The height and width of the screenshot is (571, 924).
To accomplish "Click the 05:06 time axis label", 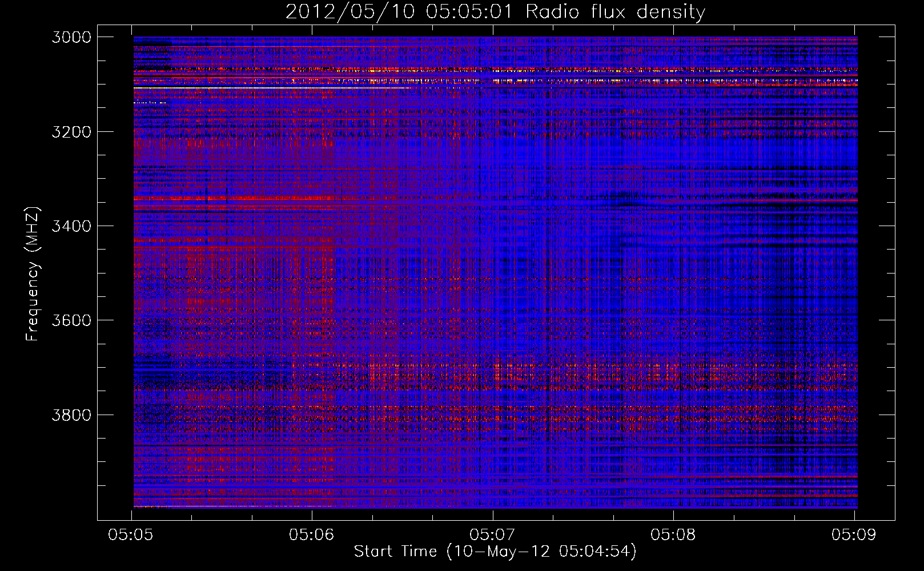I will 311,535.
